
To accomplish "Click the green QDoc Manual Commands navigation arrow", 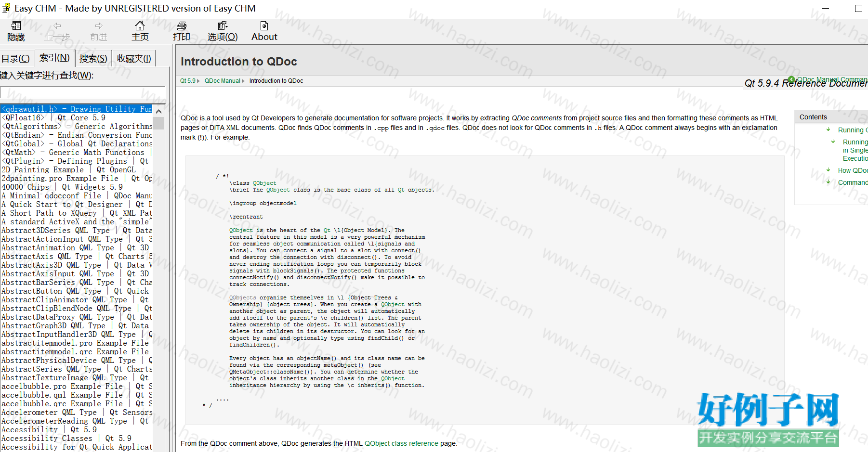I will point(791,79).
